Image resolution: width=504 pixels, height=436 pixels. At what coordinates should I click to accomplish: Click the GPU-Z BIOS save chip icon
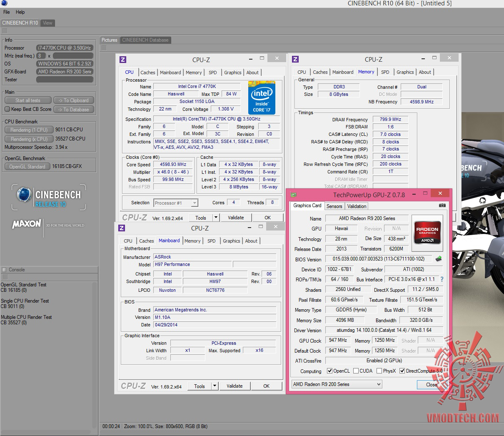point(439,259)
